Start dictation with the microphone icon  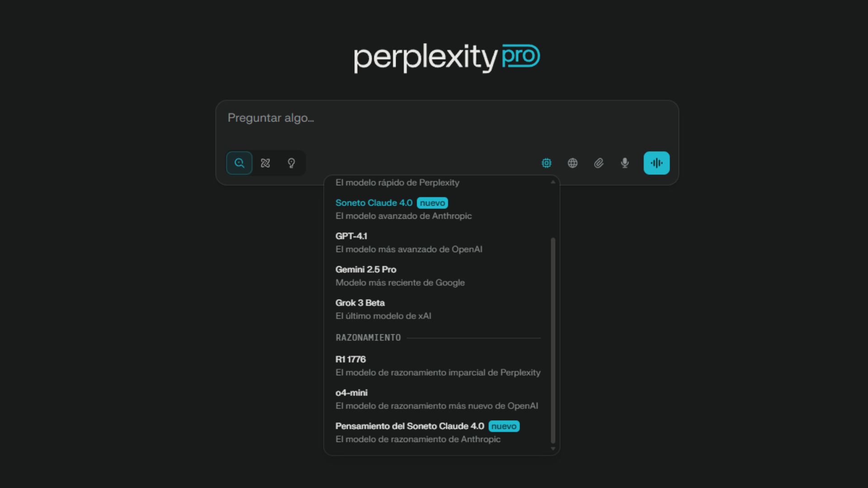click(625, 163)
